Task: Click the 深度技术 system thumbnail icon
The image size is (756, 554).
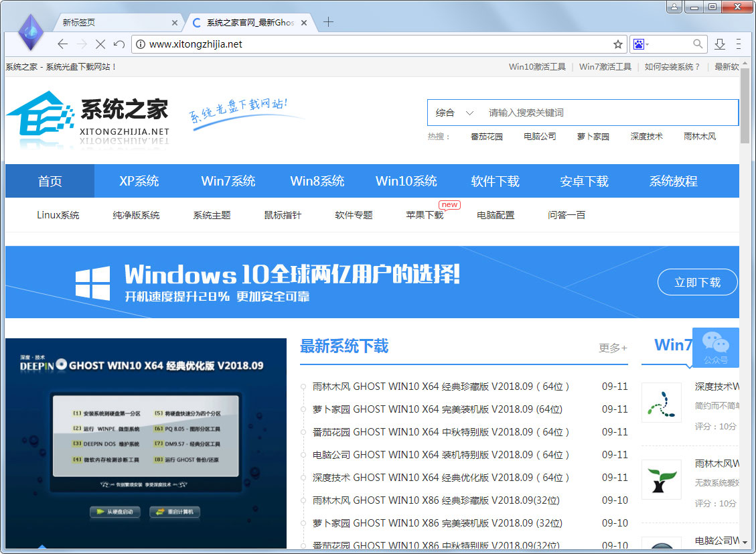Action: point(662,403)
